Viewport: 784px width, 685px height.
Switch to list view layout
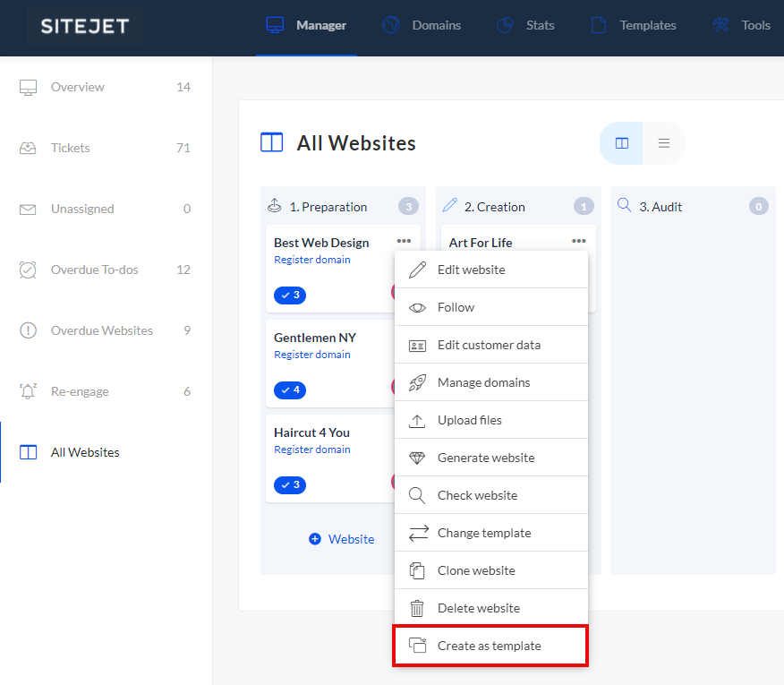[x=664, y=143]
